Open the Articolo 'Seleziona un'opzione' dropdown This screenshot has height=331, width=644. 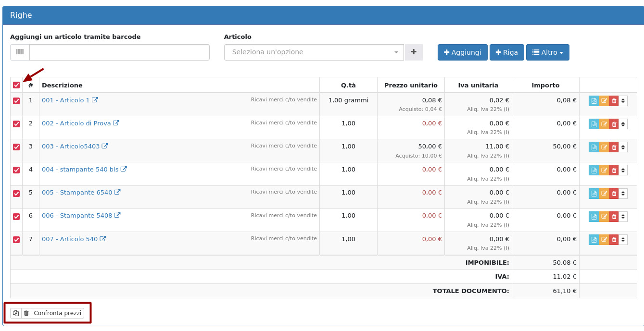314,52
